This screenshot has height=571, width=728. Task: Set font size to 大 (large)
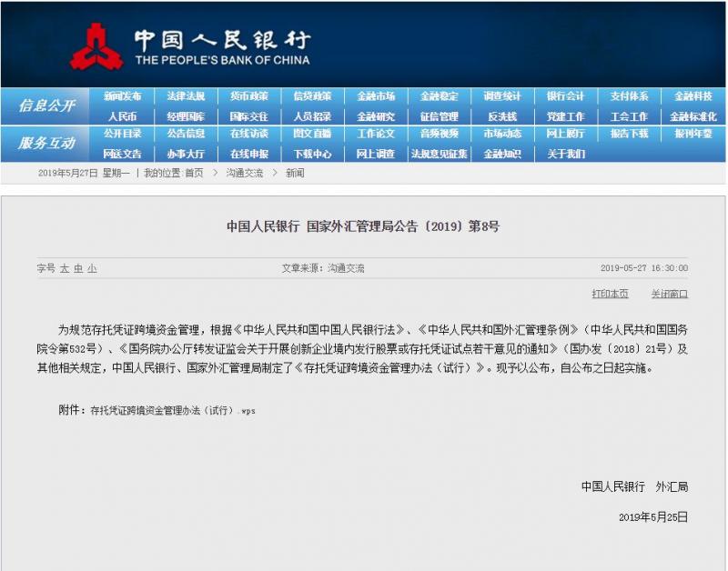point(64,268)
